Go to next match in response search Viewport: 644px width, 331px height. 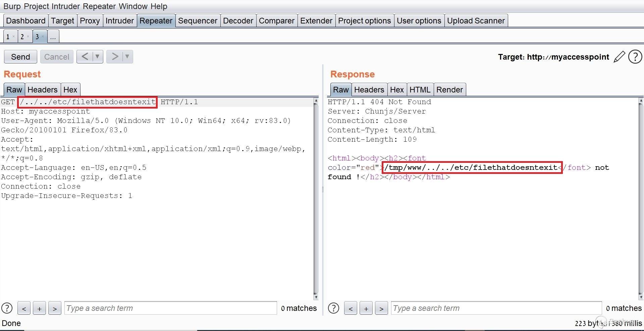pyautogui.click(x=381, y=308)
